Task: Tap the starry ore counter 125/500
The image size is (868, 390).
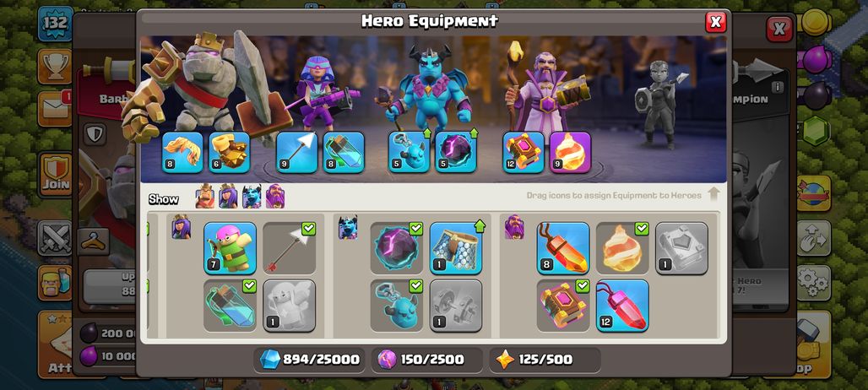Action: click(545, 360)
